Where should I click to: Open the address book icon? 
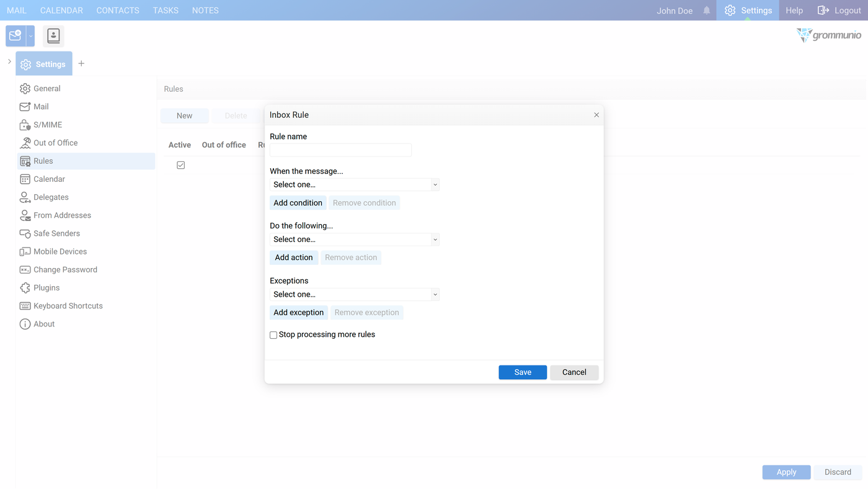click(x=53, y=36)
